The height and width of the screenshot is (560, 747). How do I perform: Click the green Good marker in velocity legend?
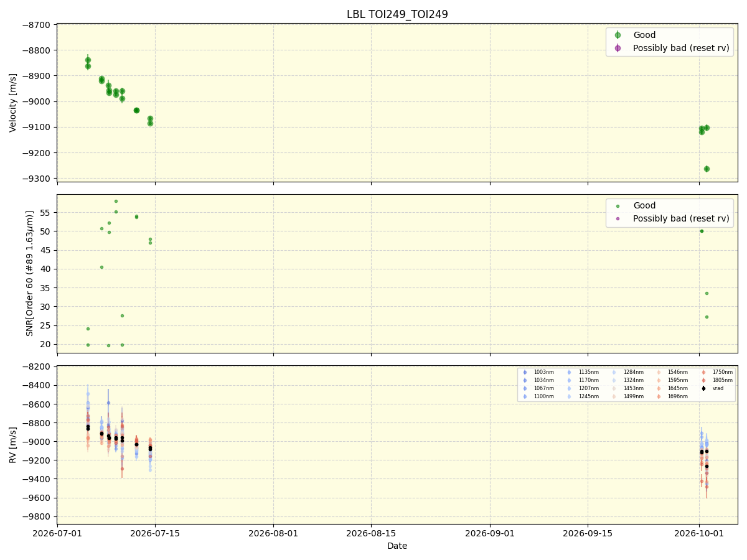(x=618, y=35)
